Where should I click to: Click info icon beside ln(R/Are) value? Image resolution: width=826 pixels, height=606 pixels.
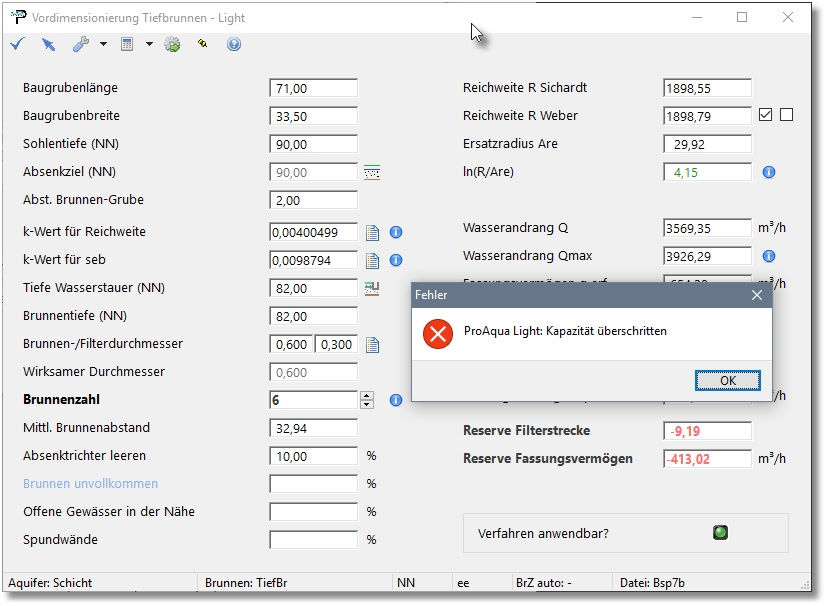pos(769,172)
